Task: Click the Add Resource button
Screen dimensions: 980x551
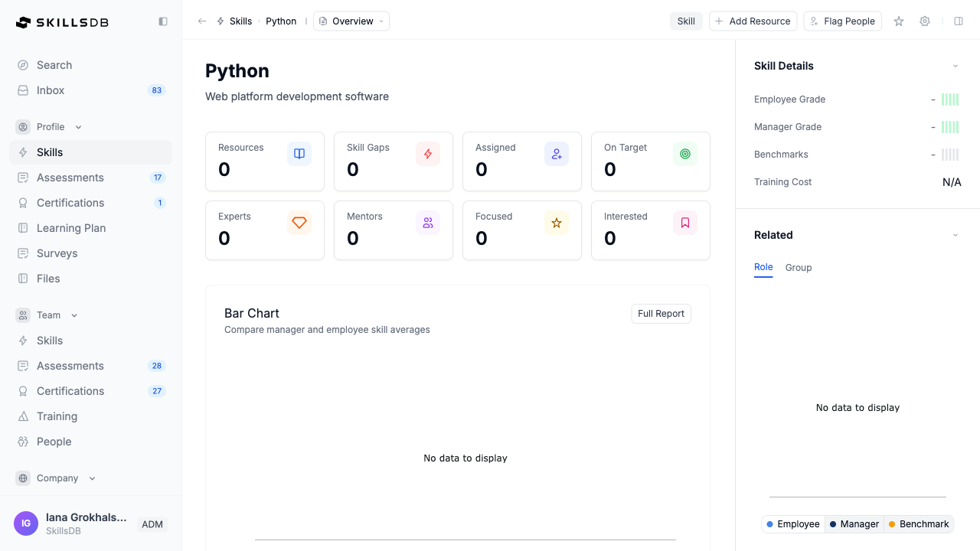Action: point(753,21)
